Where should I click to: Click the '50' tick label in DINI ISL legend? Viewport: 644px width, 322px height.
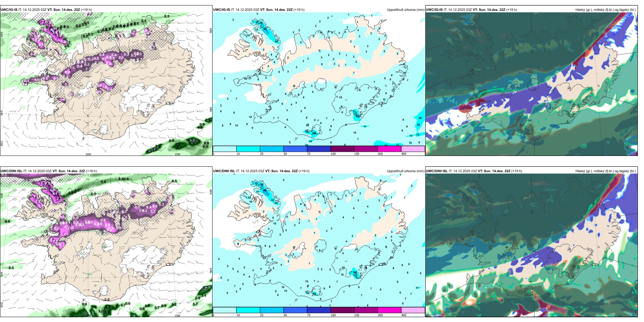pos(285,315)
